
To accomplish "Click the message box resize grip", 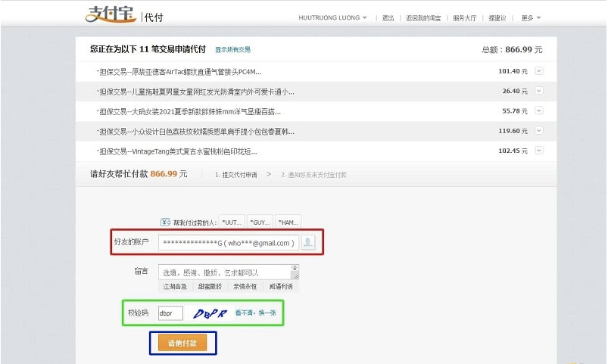I will (x=295, y=276).
